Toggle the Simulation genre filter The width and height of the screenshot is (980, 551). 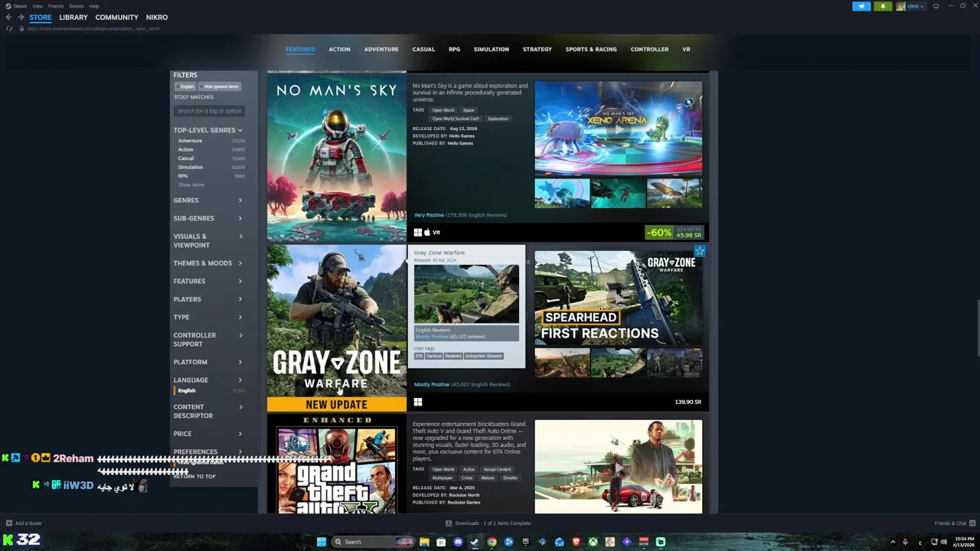211,167
